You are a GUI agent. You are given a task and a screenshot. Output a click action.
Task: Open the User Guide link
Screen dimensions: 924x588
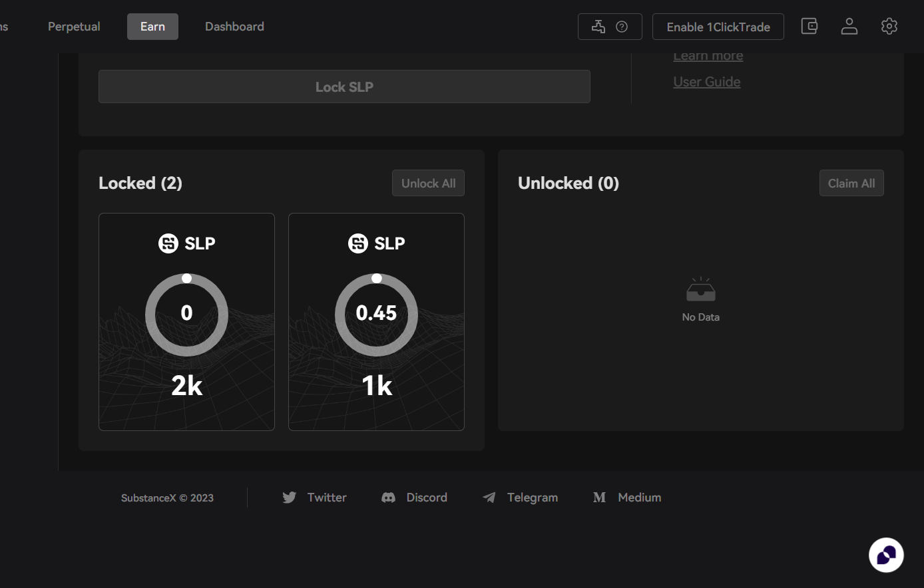pyautogui.click(x=707, y=82)
